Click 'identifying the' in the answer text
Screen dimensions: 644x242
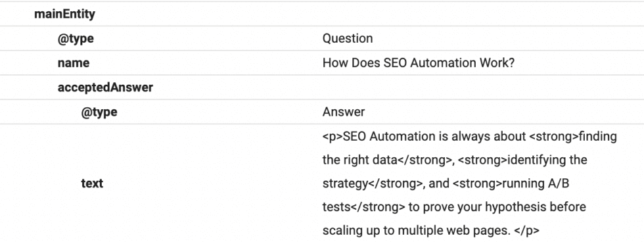547,160
